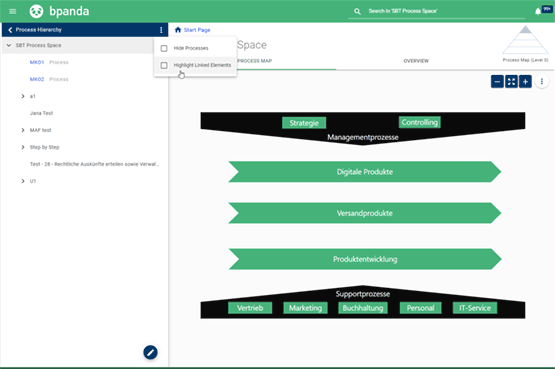Open the hamburger main menu
The height and width of the screenshot is (369, 555).
pyautogui.click(x=12, y=12)
